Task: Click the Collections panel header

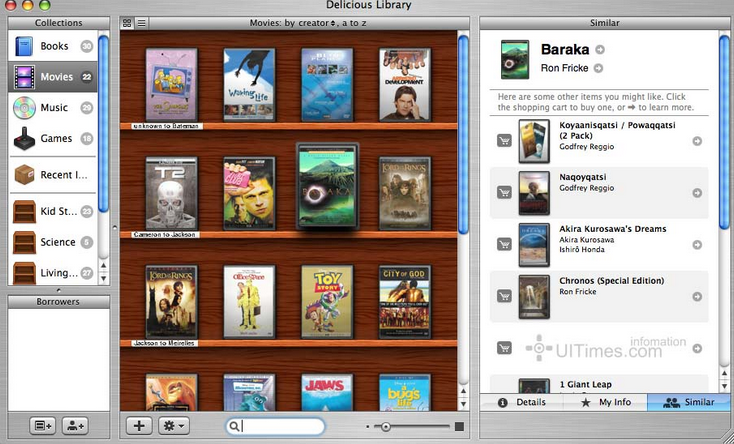Action: tap(59, 23)
